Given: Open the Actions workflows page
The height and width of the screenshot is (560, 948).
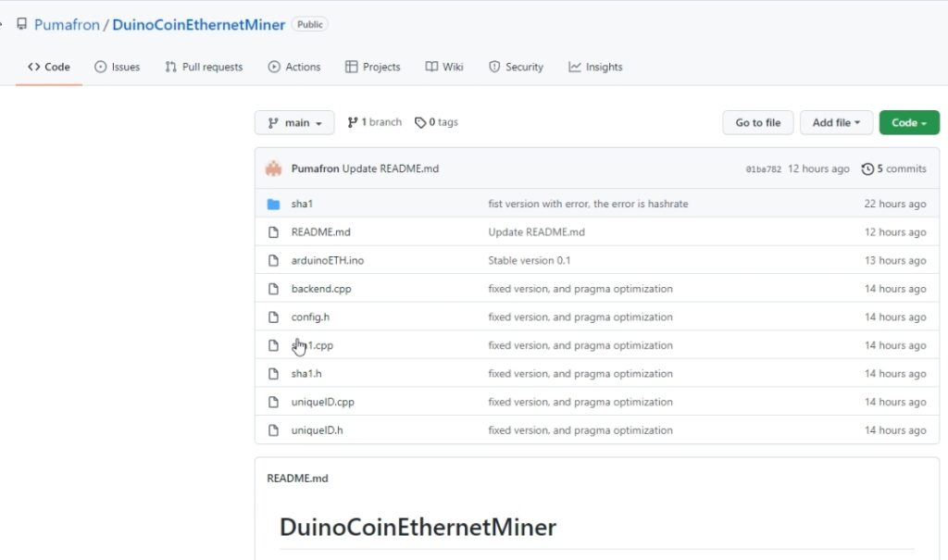Looking at the screenshot, I should click(293, 67).
